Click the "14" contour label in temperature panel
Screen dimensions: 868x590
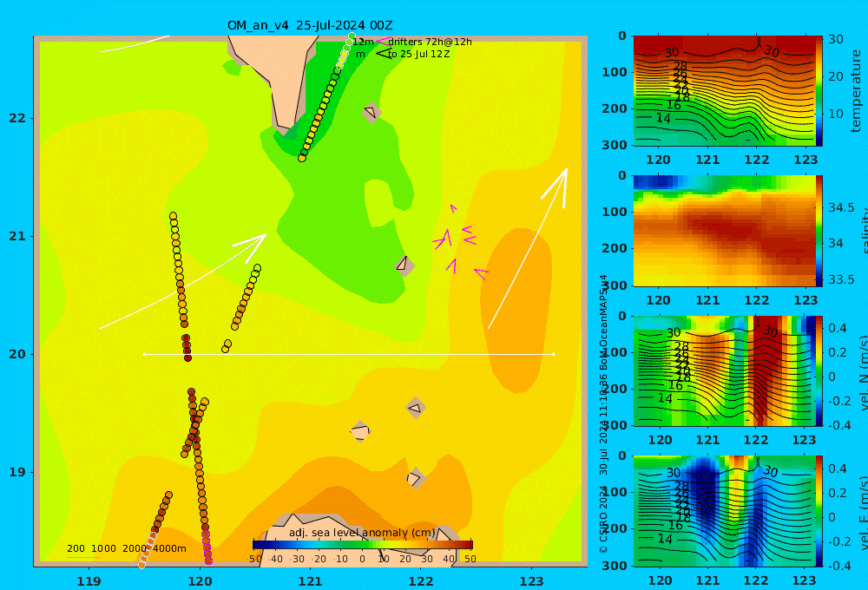[x=663, y=118]
